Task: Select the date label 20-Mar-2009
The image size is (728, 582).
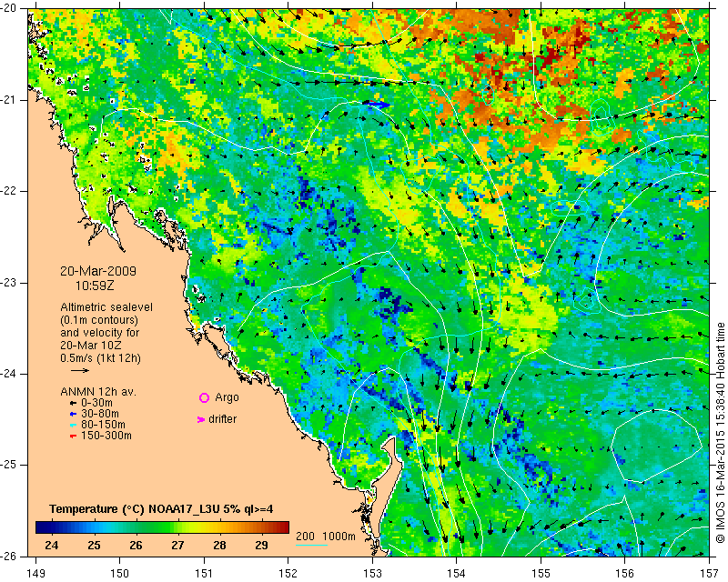Action: tap(98, 271)
